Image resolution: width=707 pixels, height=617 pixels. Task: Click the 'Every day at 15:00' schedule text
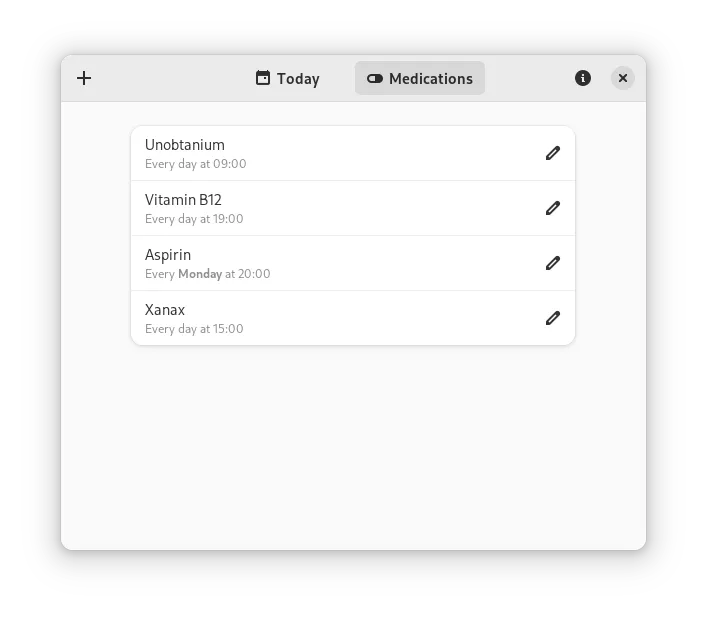[x=194, y=329]
